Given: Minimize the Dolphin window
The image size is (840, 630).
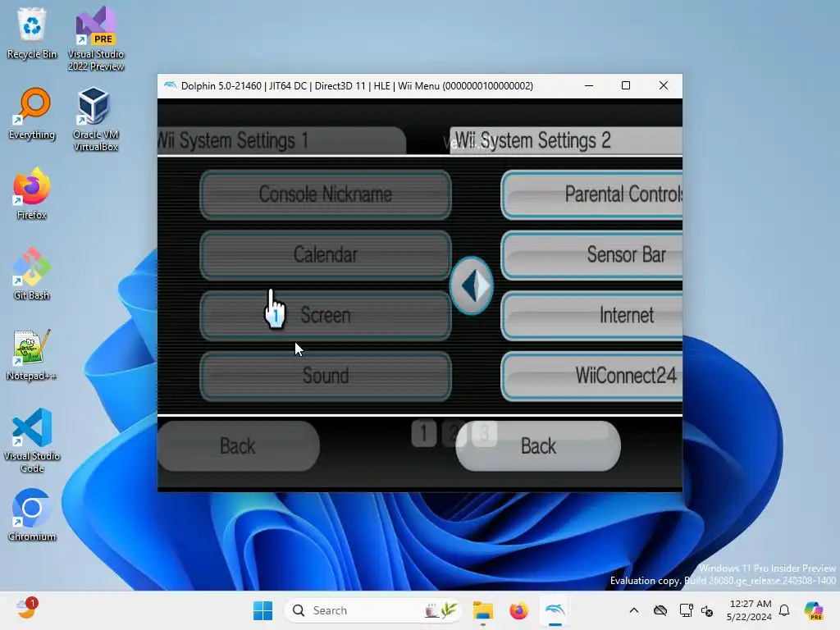Looking at the screenshot, I should 589,85.
